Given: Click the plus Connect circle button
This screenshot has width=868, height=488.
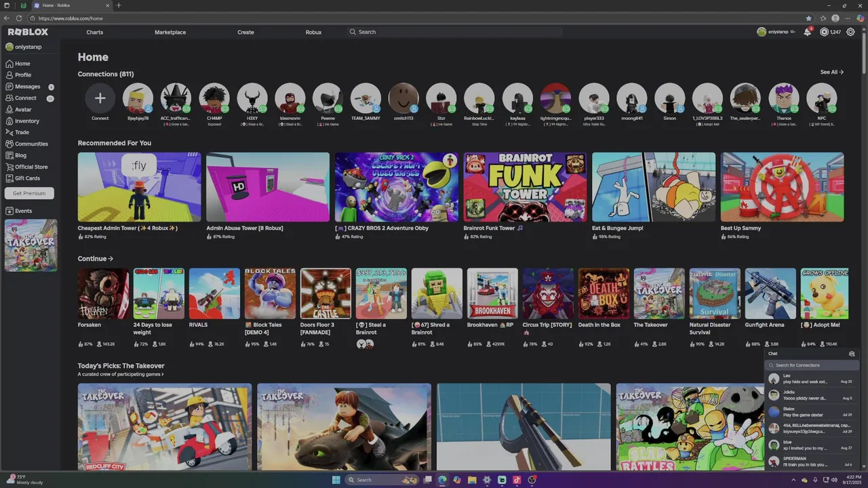Looking at the screenshot, I should coord(100,98).
